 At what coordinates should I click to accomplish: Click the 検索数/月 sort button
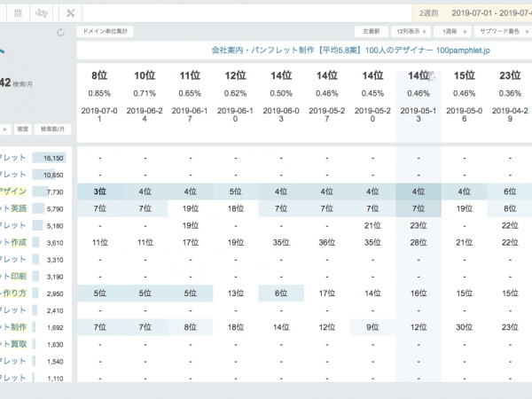pyautogui.click(x=52, y=129)
